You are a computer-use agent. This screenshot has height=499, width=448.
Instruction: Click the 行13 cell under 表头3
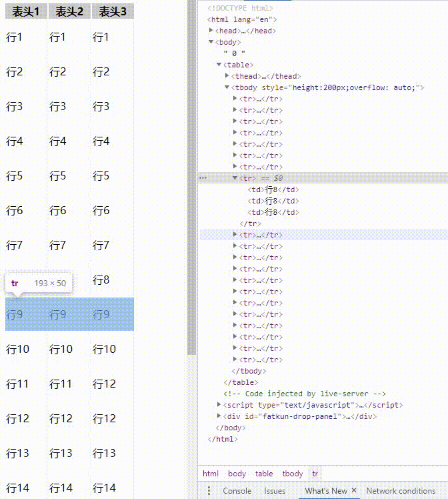(104, 454)
